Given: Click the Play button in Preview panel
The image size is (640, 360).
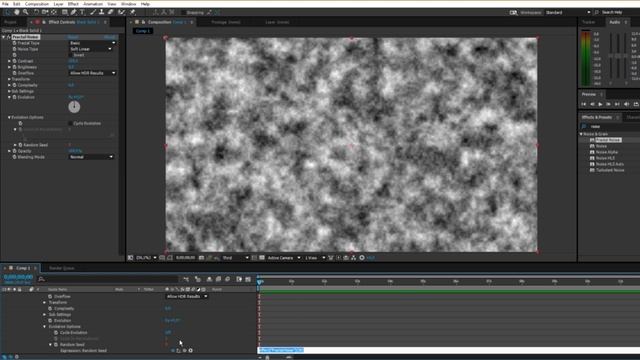Looking at the screenshot, I should (x=600, y=104).
